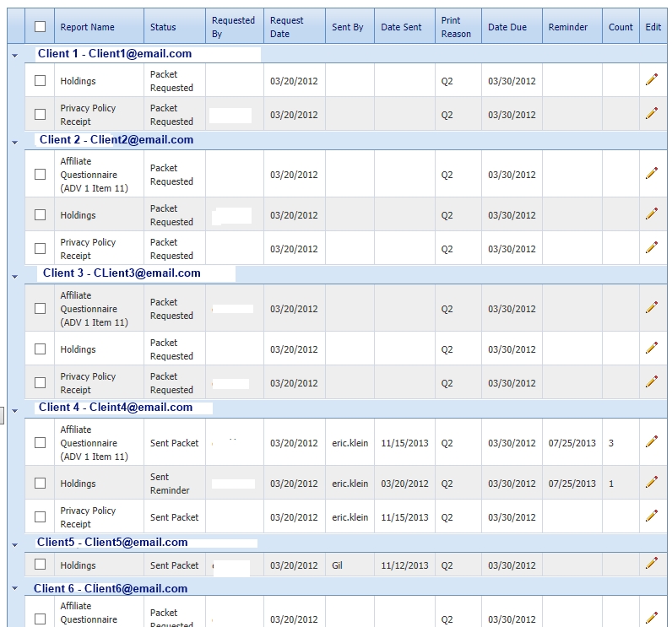Click Client 2 - Client2@email.com group title
The width and height of the screenshot is (672, 627).
(117, 139)
